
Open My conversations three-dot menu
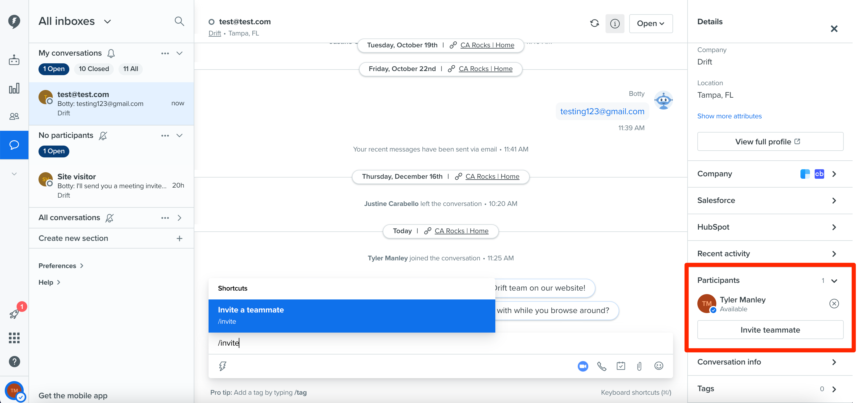[x=165, y=53]
